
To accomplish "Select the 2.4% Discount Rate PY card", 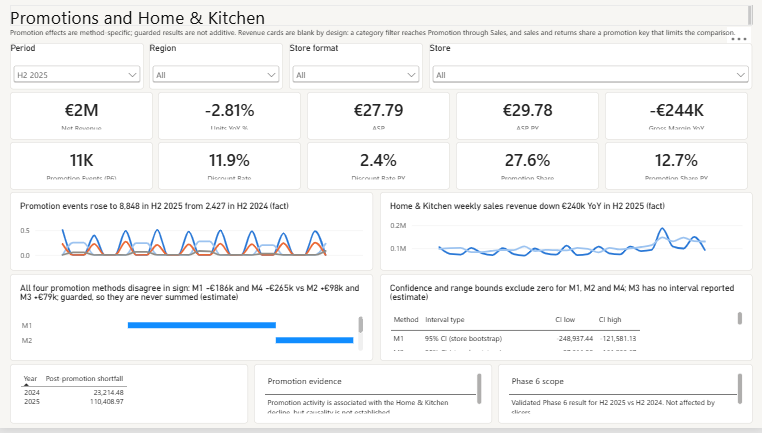I will pos(378,166).
